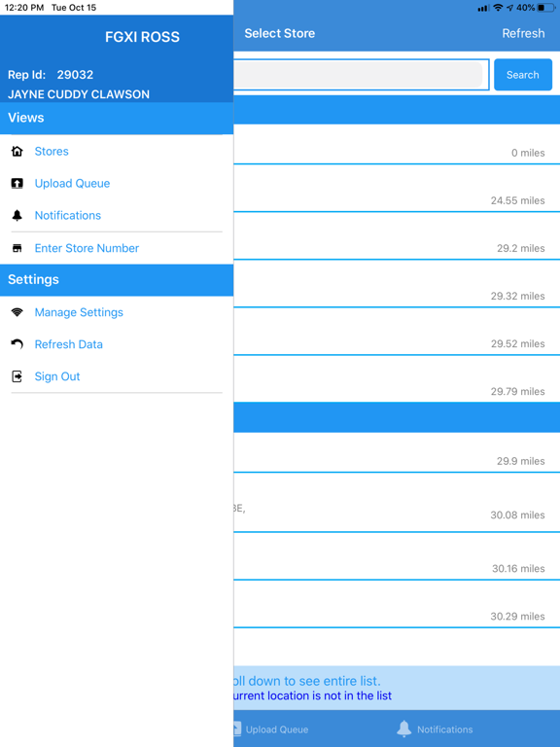Tap Refresh in the top bar
The width and height of the screenshot is (560, 747).
pyautogui.click(x=523, y=33)
